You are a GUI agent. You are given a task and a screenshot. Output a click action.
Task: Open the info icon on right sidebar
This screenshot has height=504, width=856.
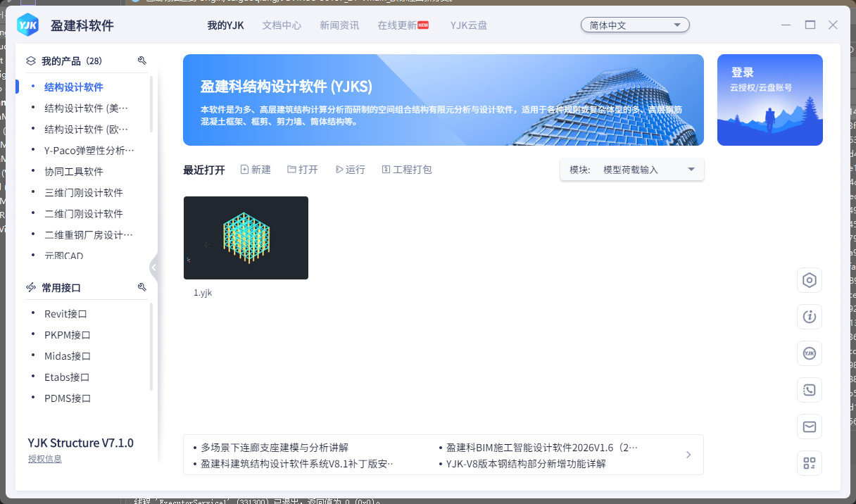coord(810,317)
